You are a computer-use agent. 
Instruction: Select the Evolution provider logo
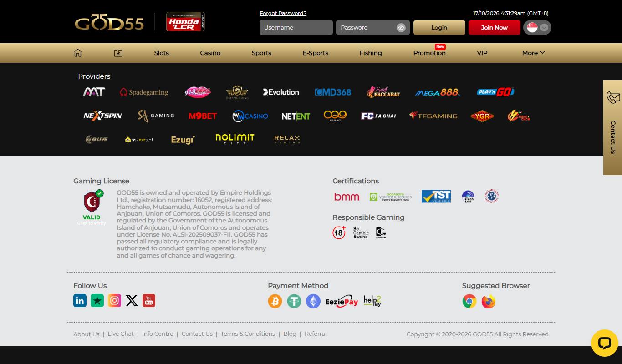click(281, 92)
